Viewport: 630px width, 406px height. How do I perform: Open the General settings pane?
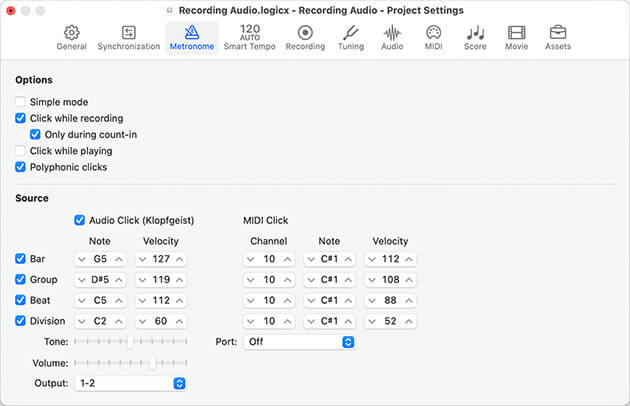tap(71, 38)
